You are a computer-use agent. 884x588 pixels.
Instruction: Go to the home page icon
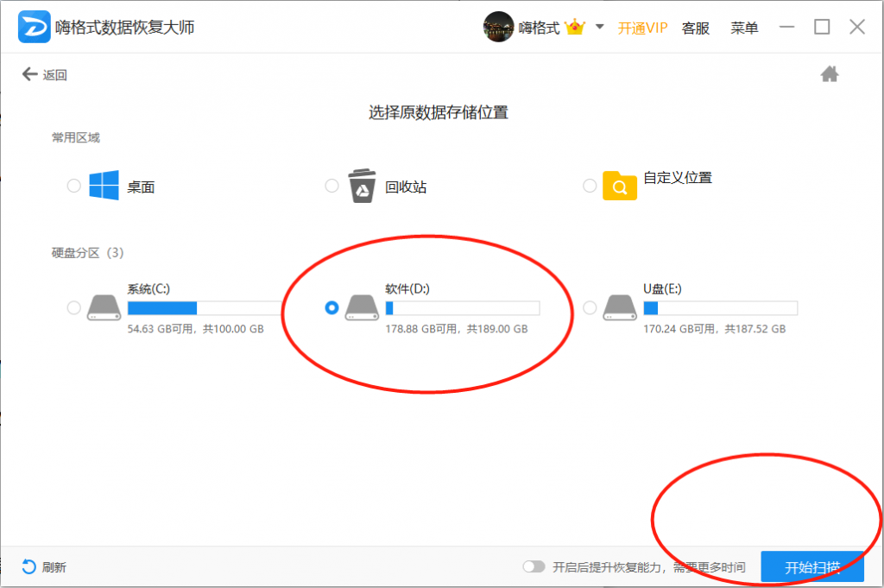pos(830,74)
